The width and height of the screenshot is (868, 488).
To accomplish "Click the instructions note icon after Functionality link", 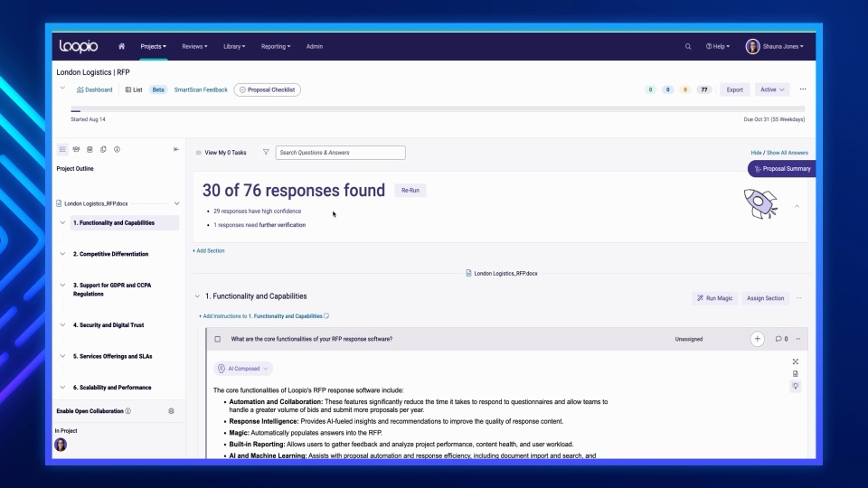I will click(326, 316).
